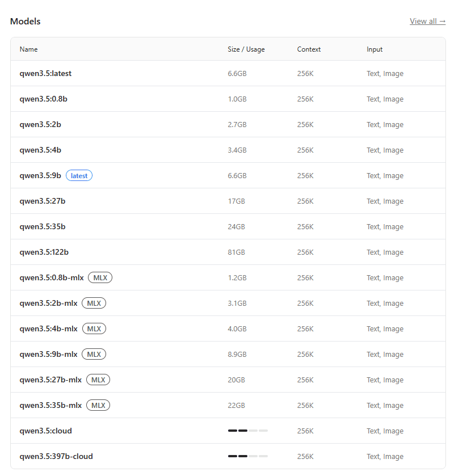Select the qwen3.5:35b model
The width and height of the screenshot is (467, 476).
pos(43,226)
